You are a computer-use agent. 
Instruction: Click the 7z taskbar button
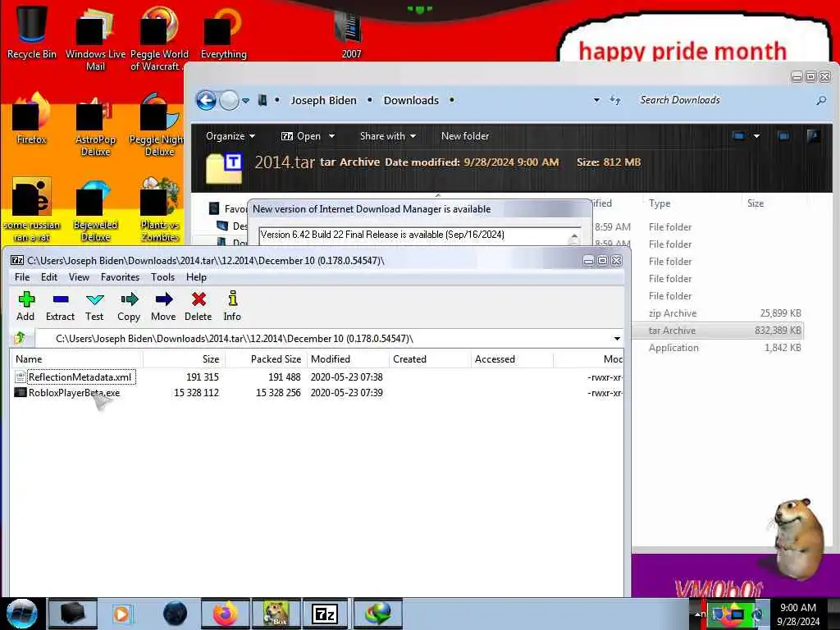(325, 614)
